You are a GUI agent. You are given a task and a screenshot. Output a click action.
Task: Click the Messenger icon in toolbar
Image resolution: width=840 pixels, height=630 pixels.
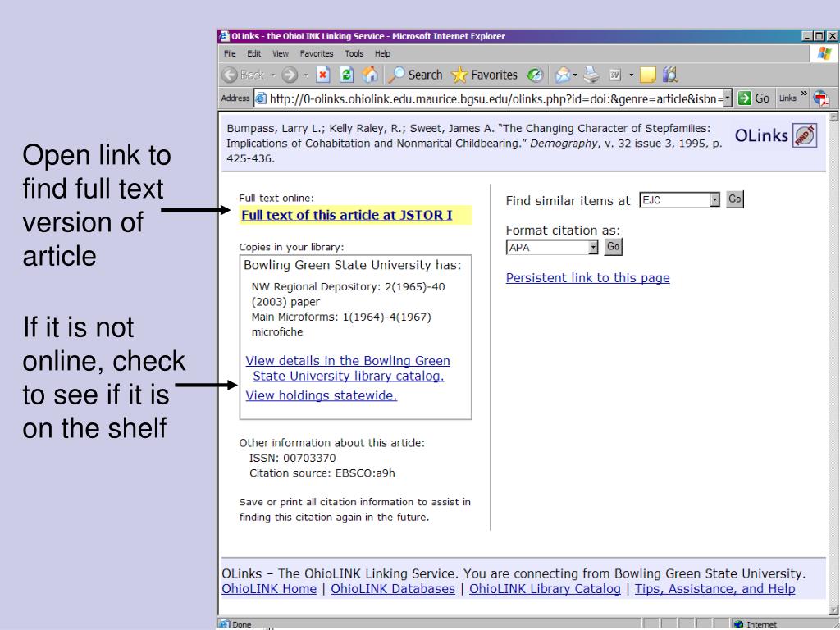(x=670, y=75)
